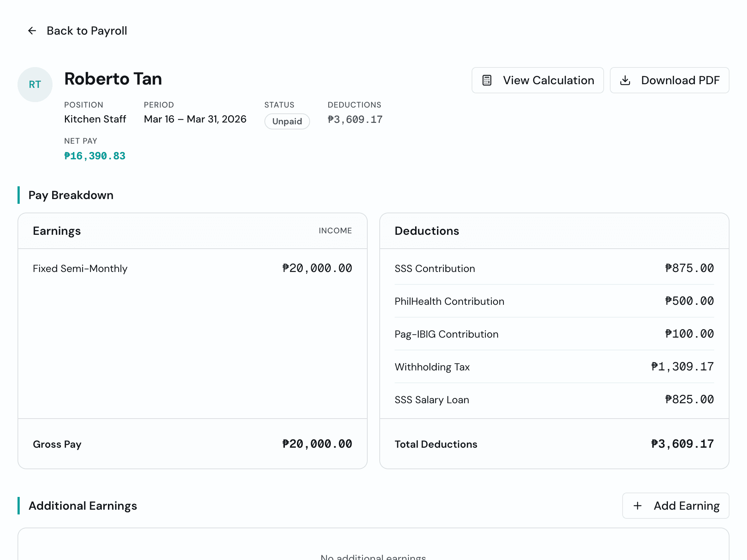Click the STATUS label
The image size is (747, 560).
coord(279,105)
